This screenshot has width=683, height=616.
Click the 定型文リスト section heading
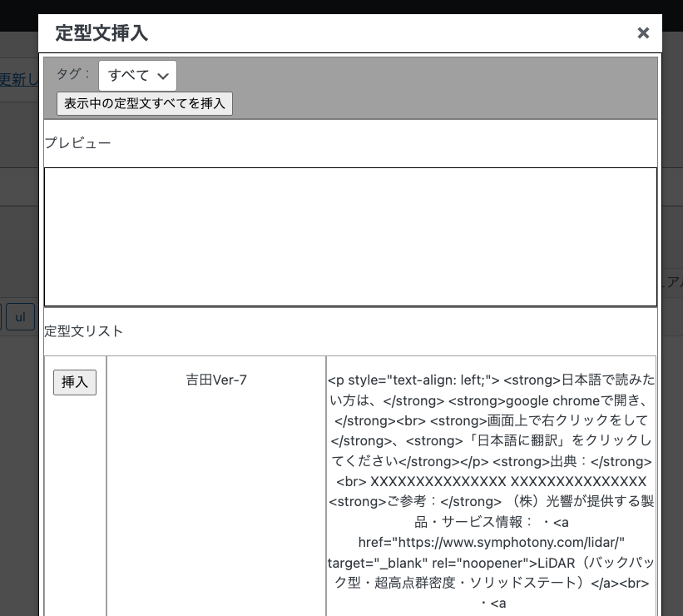pyautogui.click(x=83, y=331)
